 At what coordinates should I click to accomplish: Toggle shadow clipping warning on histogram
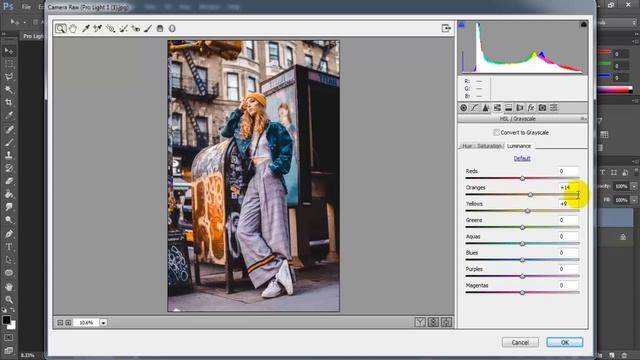[462, 24]
